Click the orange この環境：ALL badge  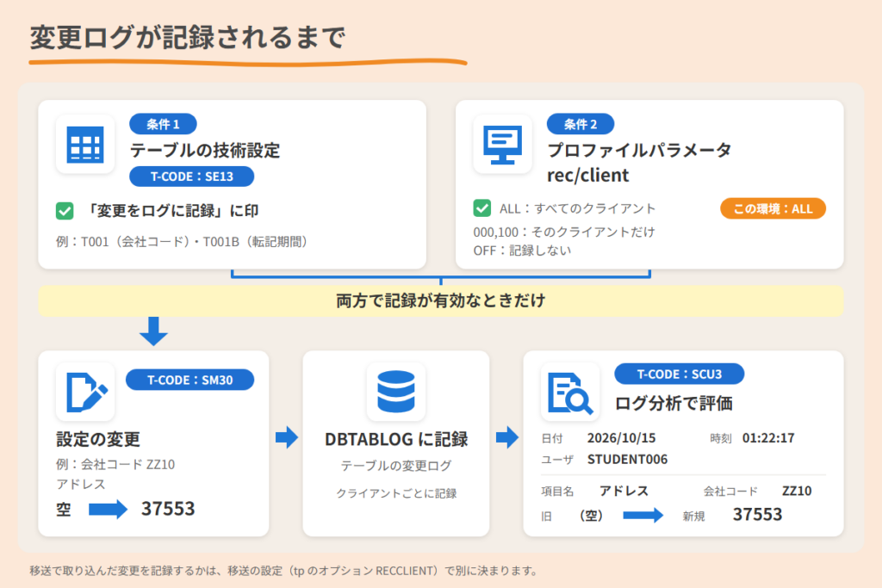pos(773,208)
